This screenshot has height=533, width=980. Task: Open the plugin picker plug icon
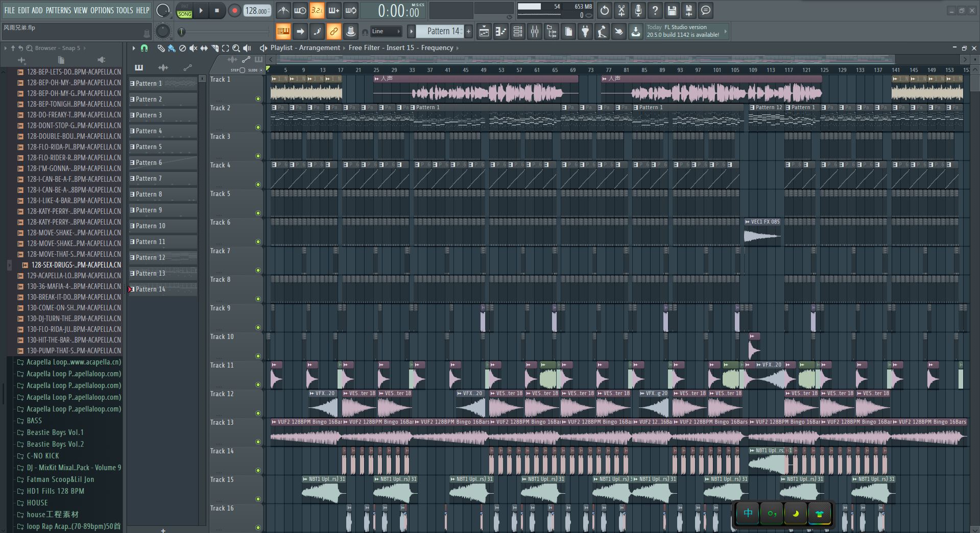(585, 32)
